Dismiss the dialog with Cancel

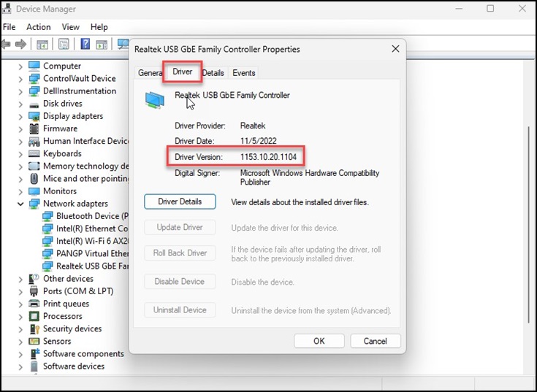(x=376, y=341)
